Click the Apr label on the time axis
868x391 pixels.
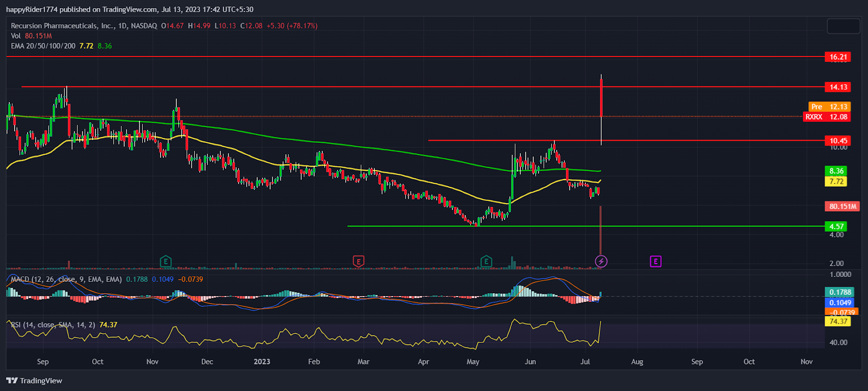(424, 362)
